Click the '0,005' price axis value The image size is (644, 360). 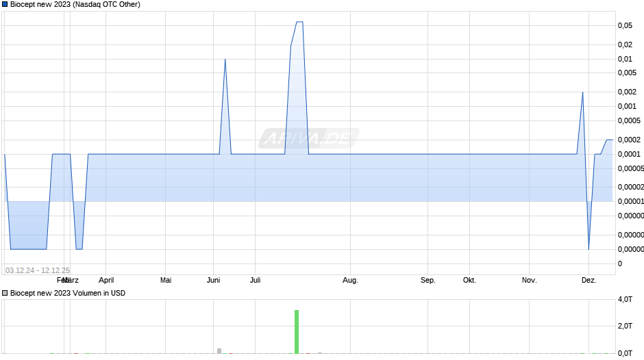(x=627, y=73)
